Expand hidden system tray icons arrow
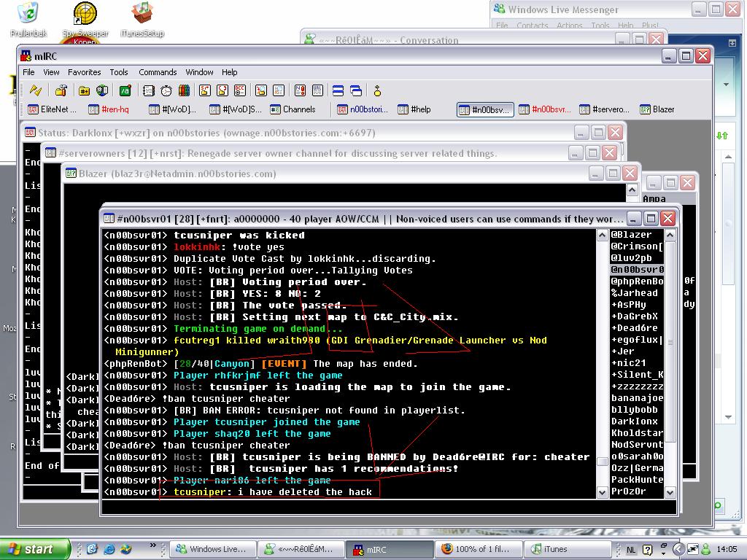This screenshot has height=560, width=747. (678, 549)
